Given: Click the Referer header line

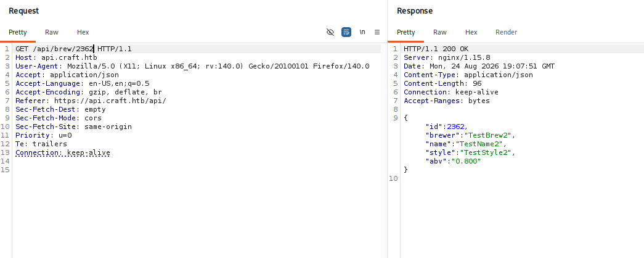Looking at the screenshot, I should click(91, 101).
